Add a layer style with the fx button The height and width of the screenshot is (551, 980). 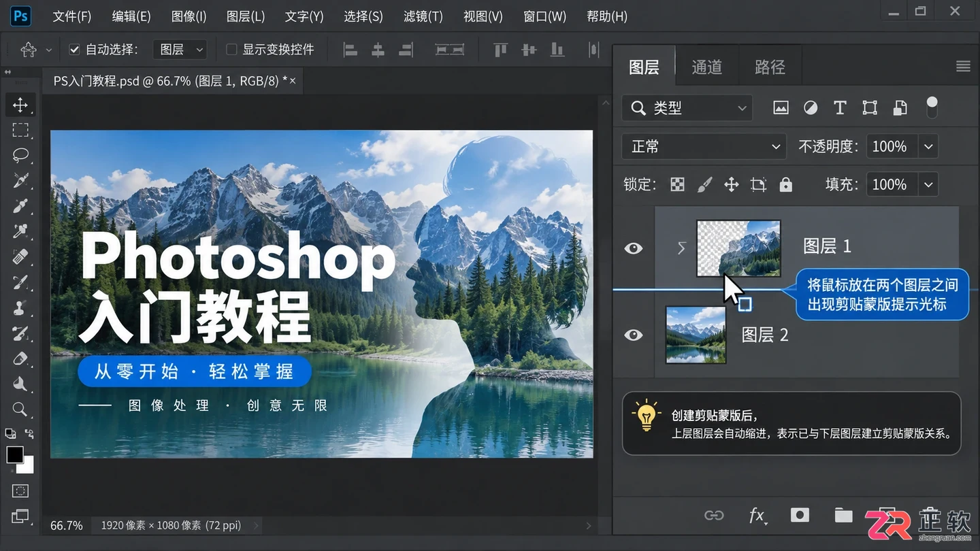[757, 516]
